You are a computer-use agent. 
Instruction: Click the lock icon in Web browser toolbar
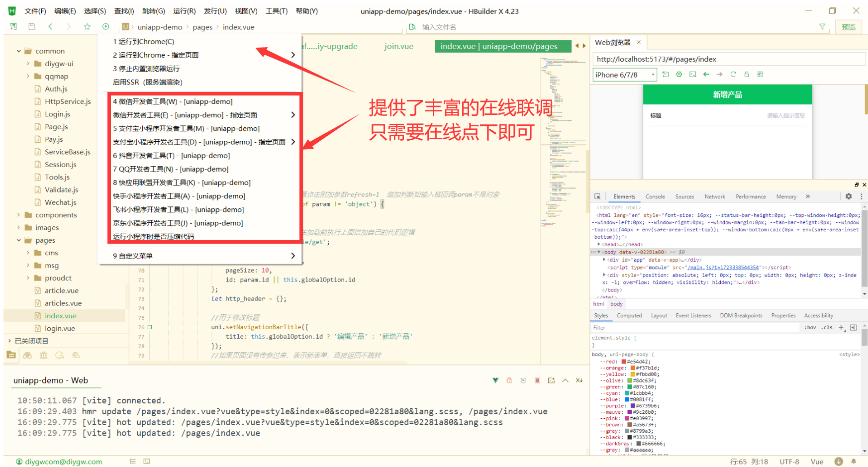point(746,74)
